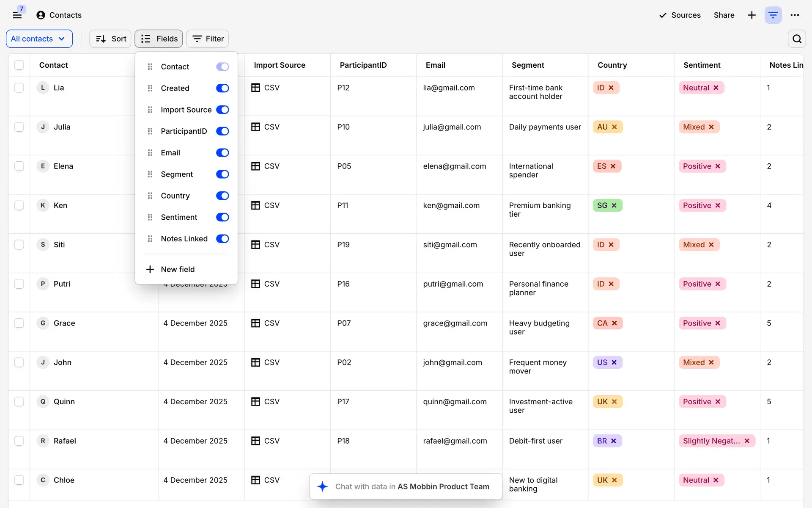Click the plus add icon in header
The image size is (812, 508).
(752, 15)
